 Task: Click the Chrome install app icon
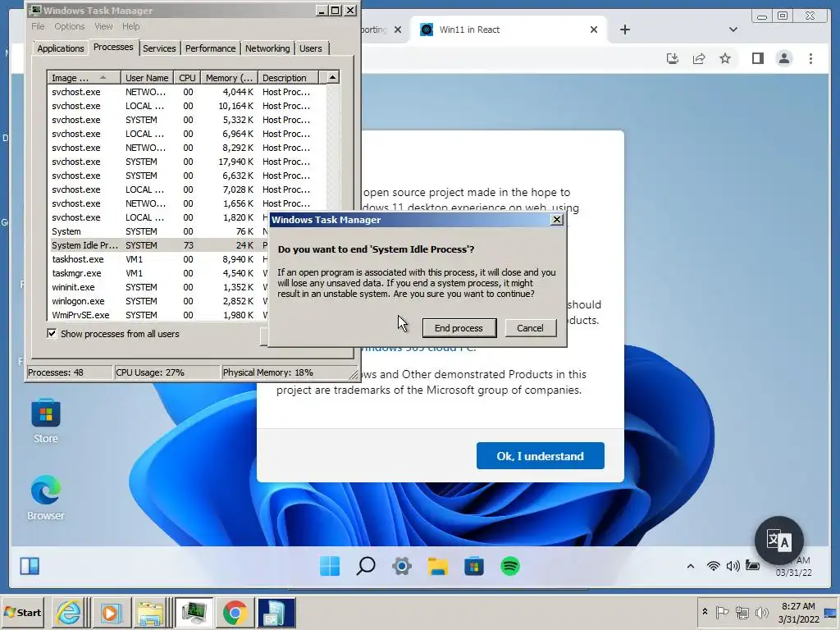pos(673,58)
